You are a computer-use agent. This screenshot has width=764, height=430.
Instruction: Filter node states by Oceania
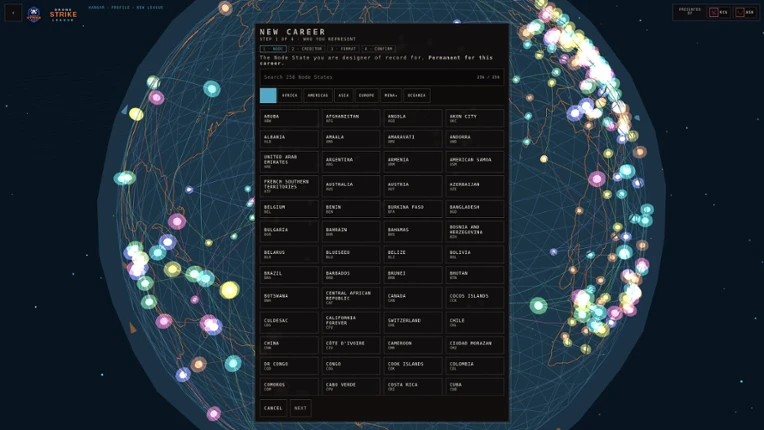coord(417,95)
